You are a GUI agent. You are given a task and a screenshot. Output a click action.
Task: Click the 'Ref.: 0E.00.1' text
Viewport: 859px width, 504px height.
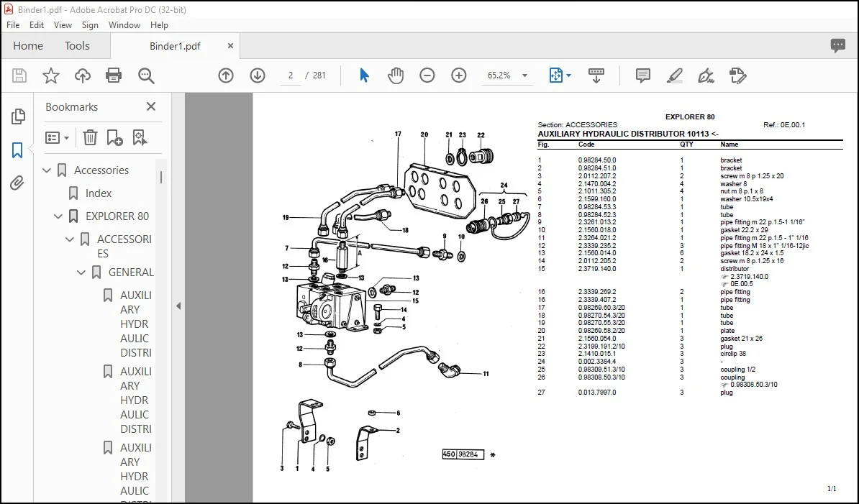(784, 125)
